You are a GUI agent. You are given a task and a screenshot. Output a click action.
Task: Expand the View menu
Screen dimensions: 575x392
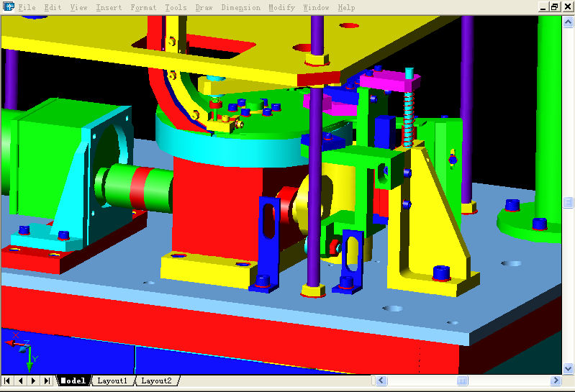tap(78, 8)
